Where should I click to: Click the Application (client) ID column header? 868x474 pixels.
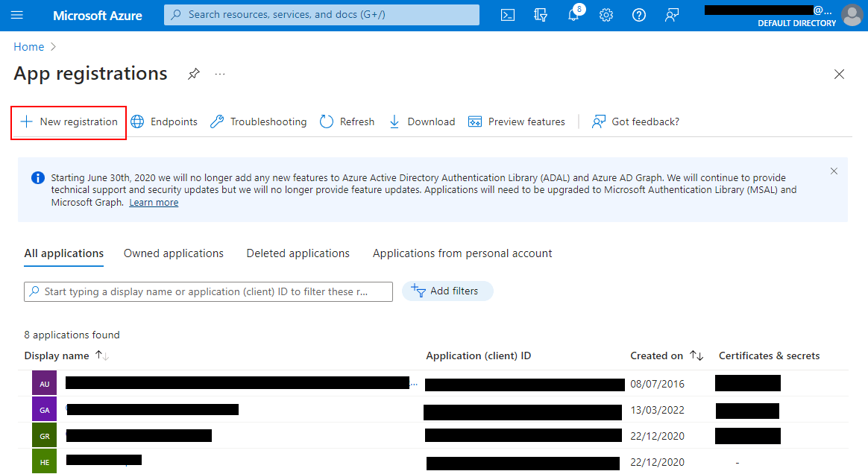(478, 355)
